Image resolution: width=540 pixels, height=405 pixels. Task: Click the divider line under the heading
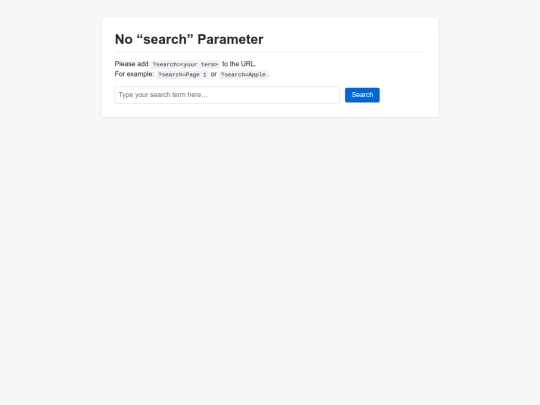click(x=270, y=52)
